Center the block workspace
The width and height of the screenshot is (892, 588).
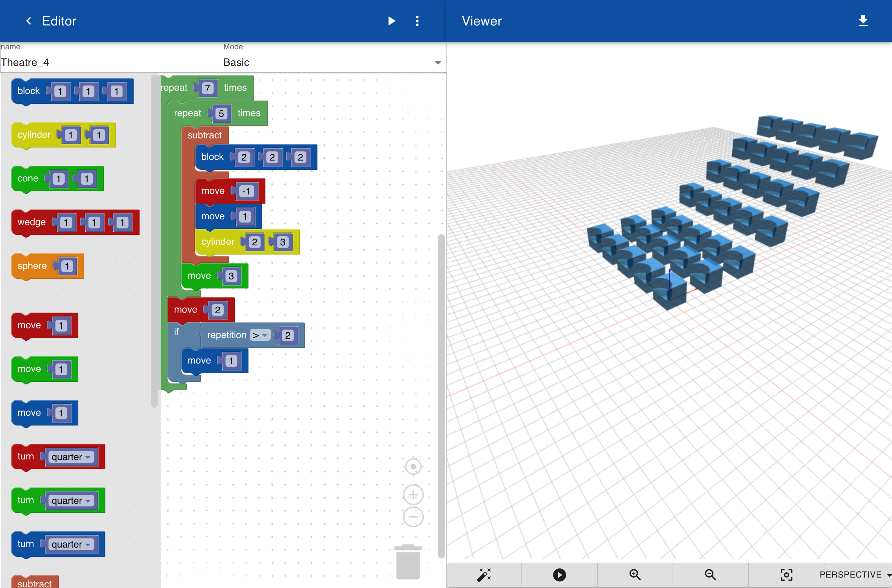pos(413,467)
